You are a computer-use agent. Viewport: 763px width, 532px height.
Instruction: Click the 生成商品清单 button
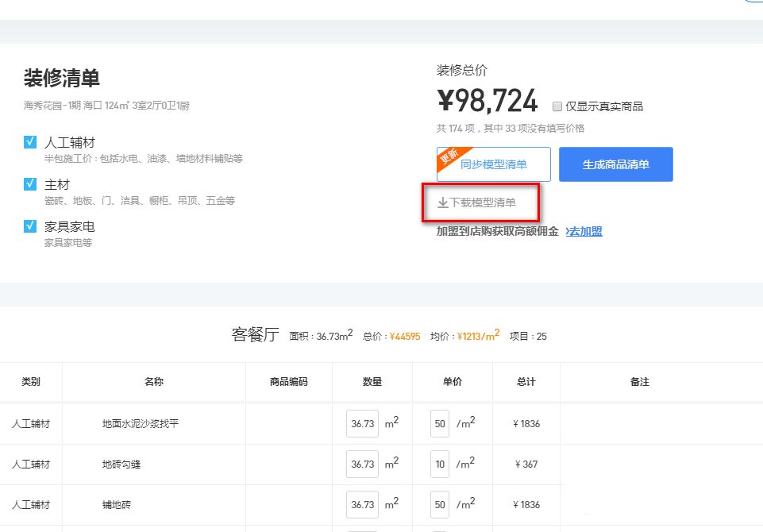coord(615,164)
